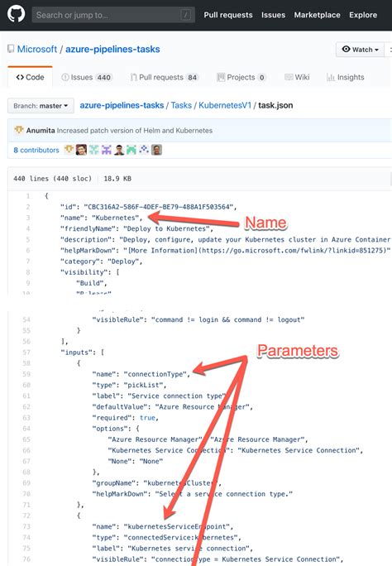392x566 pixels.
Task: Click the "pickList" type value
Action: pyautogui.click(x=143, y=385)
